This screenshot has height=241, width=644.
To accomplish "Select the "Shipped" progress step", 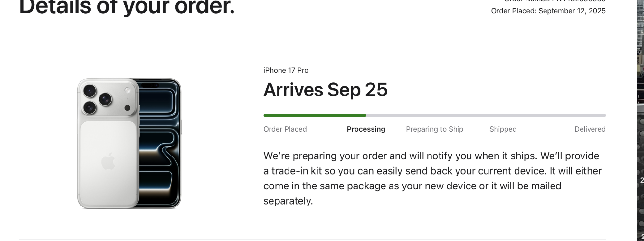I will click(x=503, y=129).
